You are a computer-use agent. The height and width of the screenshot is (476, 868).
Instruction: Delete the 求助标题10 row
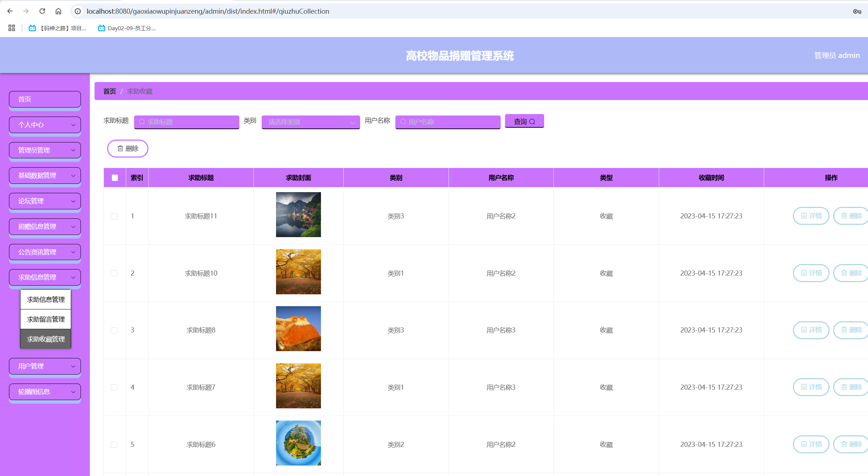(851, 273)
